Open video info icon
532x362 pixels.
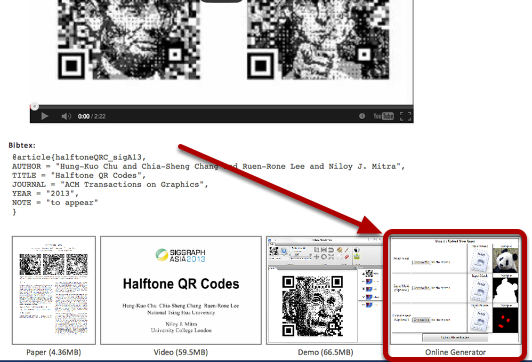(x=362, y=116)
